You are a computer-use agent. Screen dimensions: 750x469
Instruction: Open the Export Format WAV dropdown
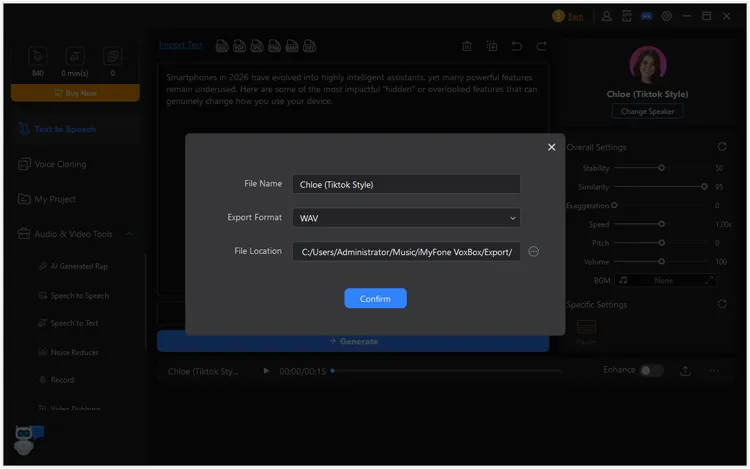pyautogui.click(x=406, y=218)
